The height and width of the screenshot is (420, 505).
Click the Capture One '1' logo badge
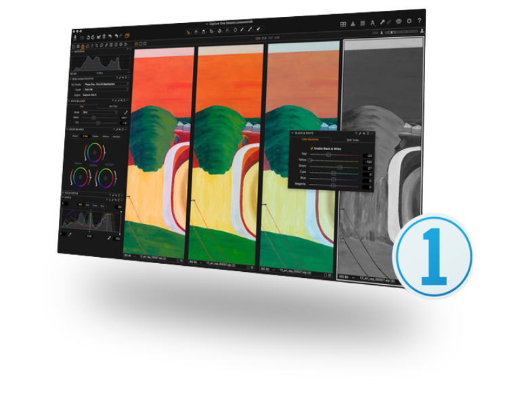[433, 256]
